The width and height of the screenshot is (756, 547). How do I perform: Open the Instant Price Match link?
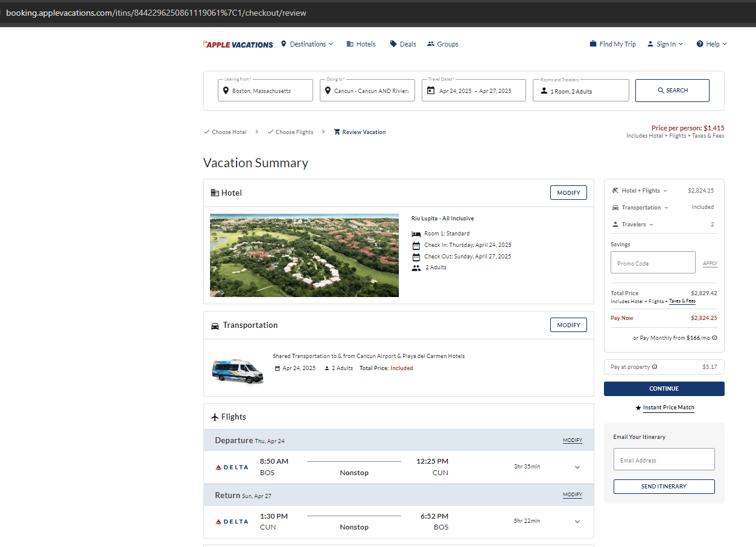669,408
